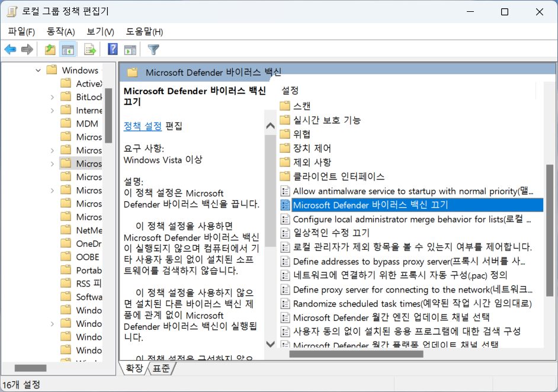Expand the Micros node three rows above NetMe
The height and width of the screenshot is (392, 558).
[52, 191]
